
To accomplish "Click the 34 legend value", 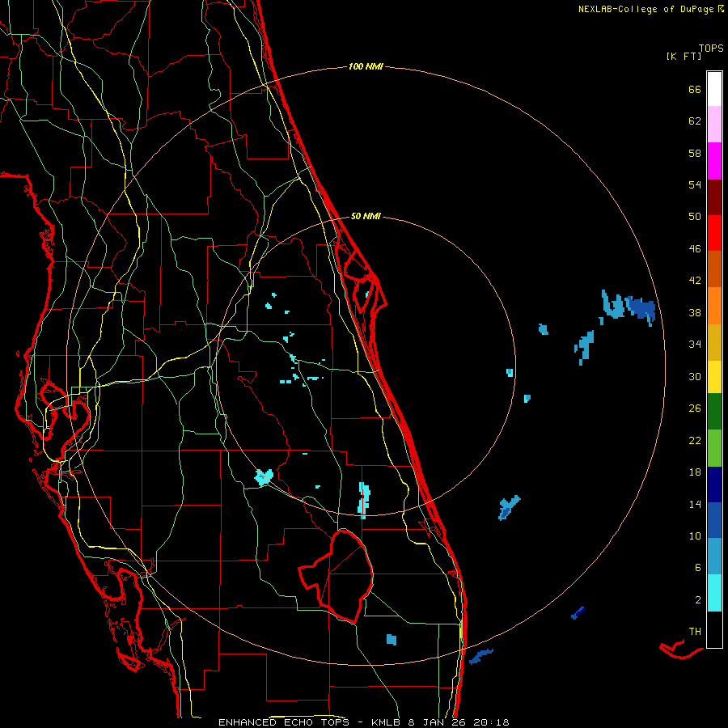I will (695, 345).
